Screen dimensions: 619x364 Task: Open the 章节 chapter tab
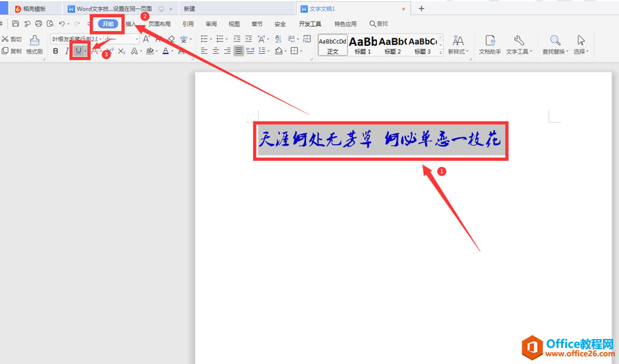pos(257,24)
